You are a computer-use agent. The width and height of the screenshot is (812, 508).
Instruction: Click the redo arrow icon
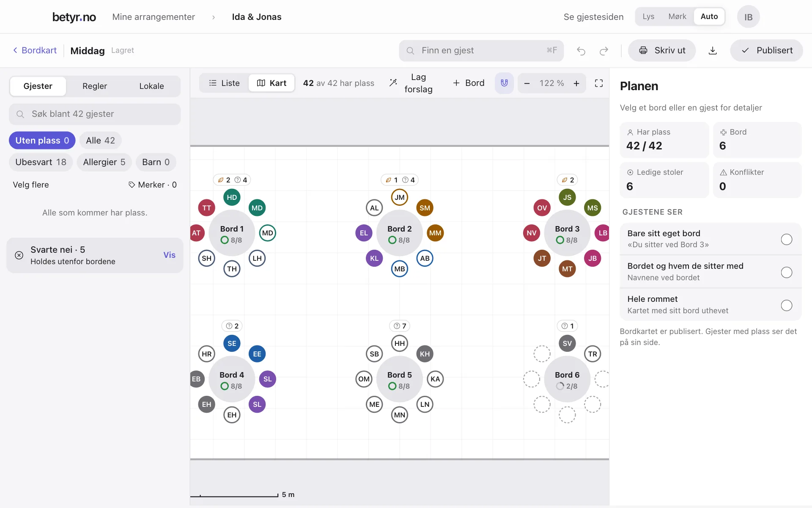pyautogui.click(x=604, y=51)
